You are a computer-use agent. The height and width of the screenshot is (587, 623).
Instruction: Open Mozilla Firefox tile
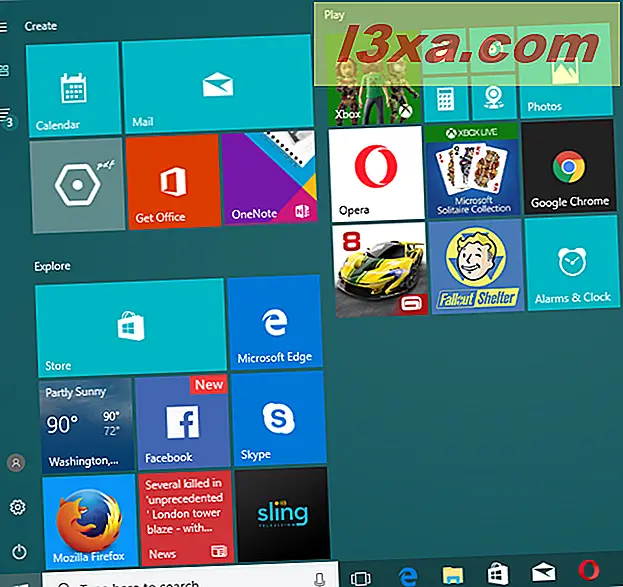pos(90,521)
